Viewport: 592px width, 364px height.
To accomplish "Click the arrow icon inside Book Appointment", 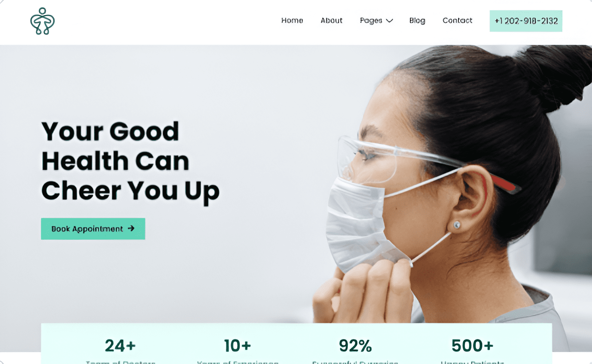I will (x=131, y=229).
